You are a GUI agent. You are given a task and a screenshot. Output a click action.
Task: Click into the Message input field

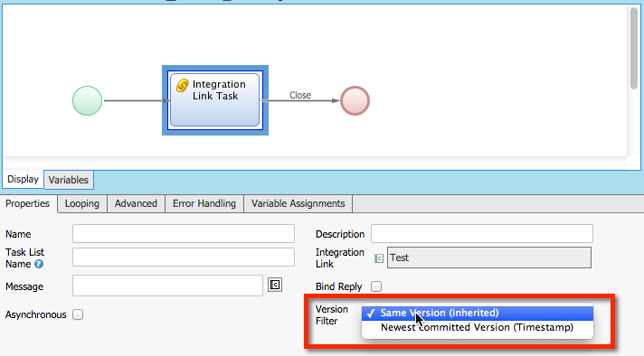coord(167,286)
